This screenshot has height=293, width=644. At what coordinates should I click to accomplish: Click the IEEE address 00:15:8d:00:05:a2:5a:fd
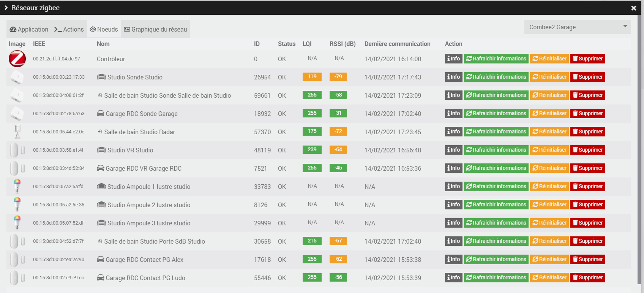(58, 187)
